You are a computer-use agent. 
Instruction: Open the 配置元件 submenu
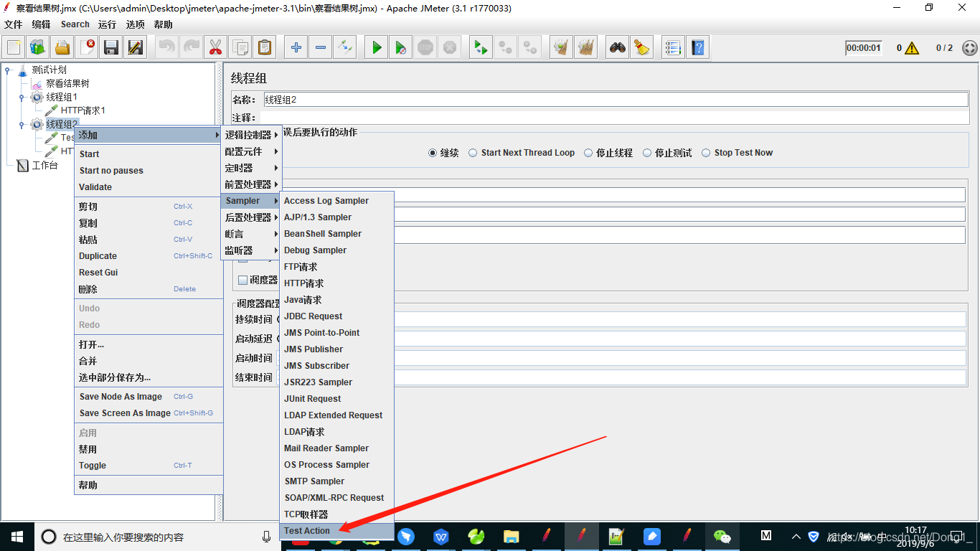pos(251,151)
